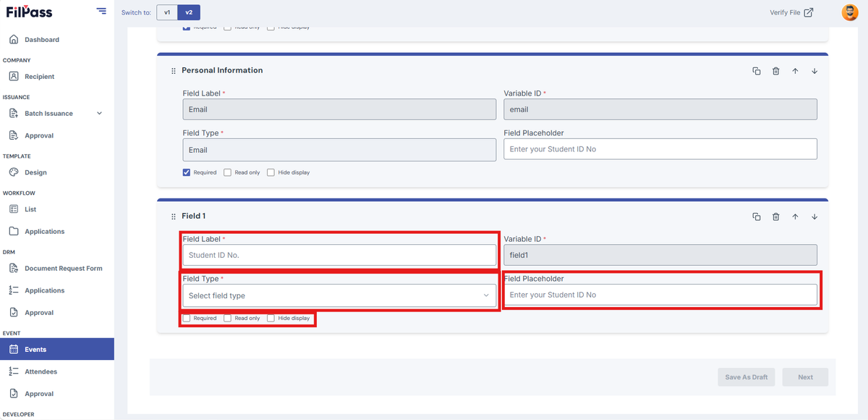This screenshot has width=868, height=420.
Task: Check Hide display for Field 1
Action: (x=271, y=318)
